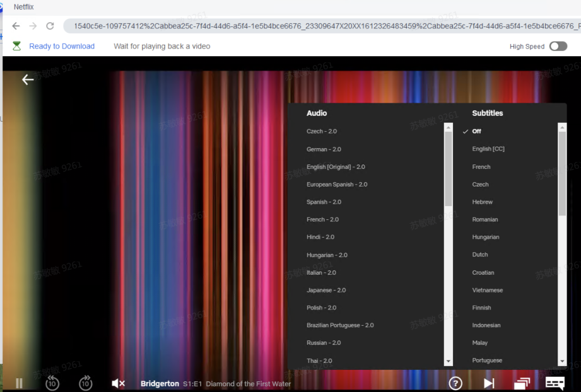Click the Subtitles list scroll-up arrow
This screenshot has width=581, height=392.
562,127
